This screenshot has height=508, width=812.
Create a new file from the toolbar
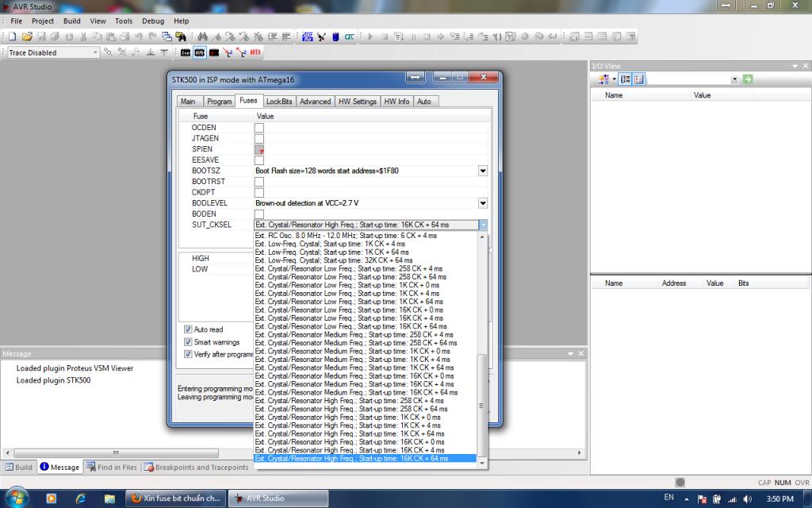click(13, 37)
